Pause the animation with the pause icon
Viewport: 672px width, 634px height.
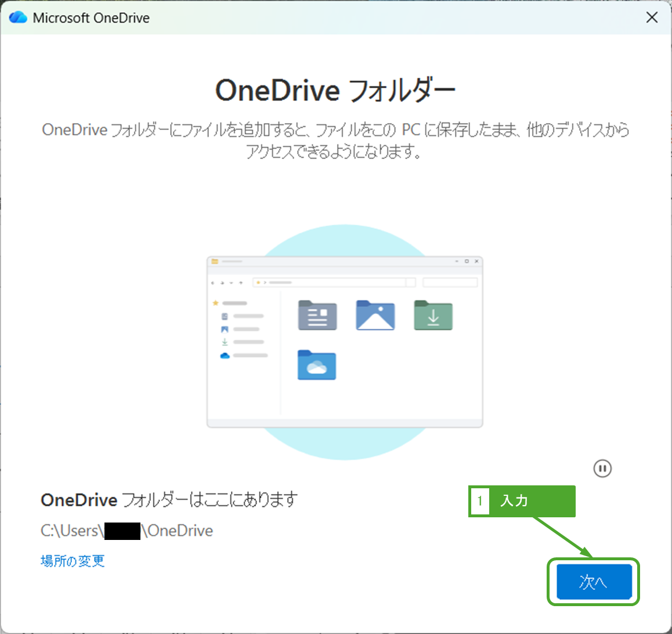(x=602, y=469)
